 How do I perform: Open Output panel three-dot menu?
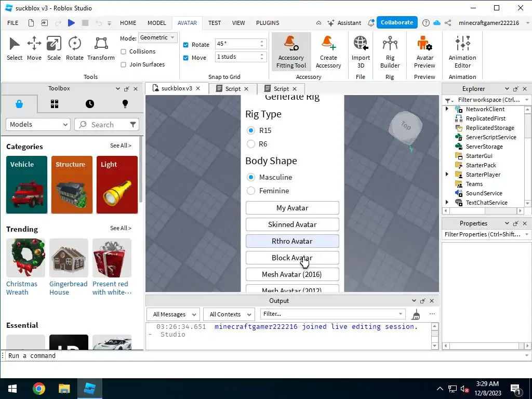click(432, 314)
